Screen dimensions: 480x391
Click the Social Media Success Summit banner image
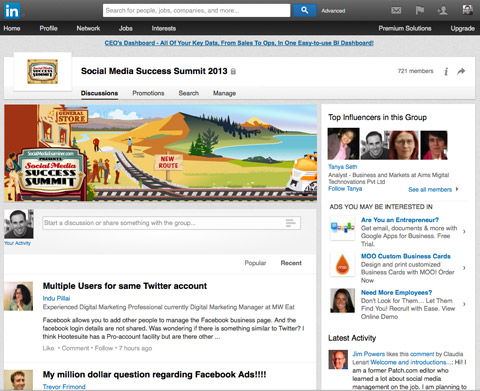tap(160, 153)
